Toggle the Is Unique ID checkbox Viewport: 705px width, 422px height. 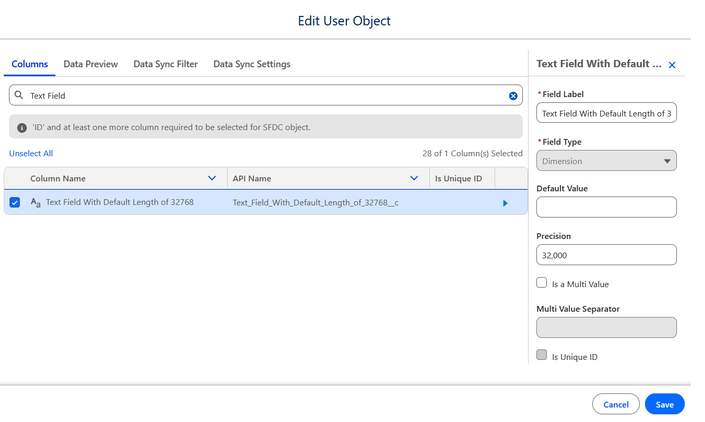pyautogui.click(x=541, y=355)
